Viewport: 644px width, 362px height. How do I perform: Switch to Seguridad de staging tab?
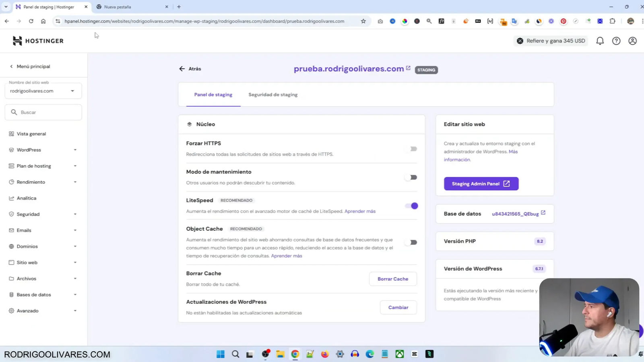tap(273, 95)
